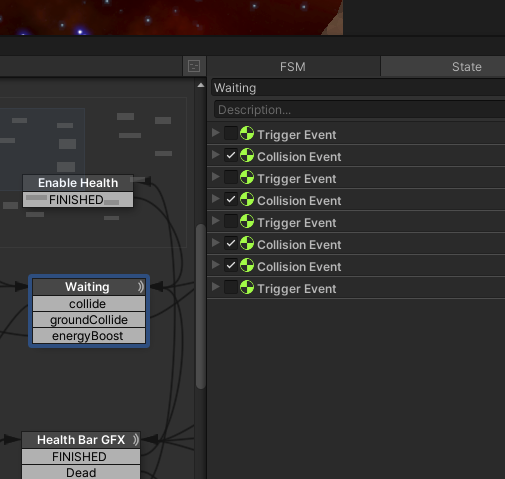The image size is (505, 479).
Task: Expand the fourth Collision Event action
Action: [216, 265]
